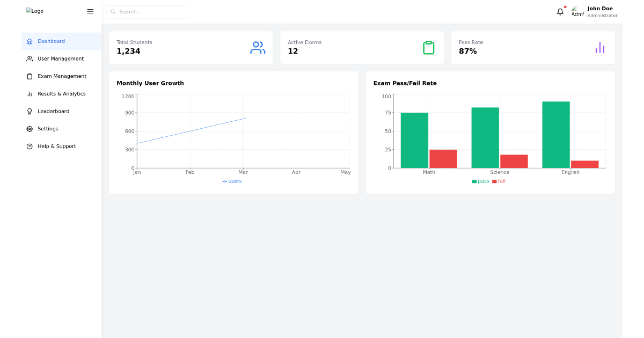Click the Leaderboard medal icon

pyautogui.click(x=30, y=111)
